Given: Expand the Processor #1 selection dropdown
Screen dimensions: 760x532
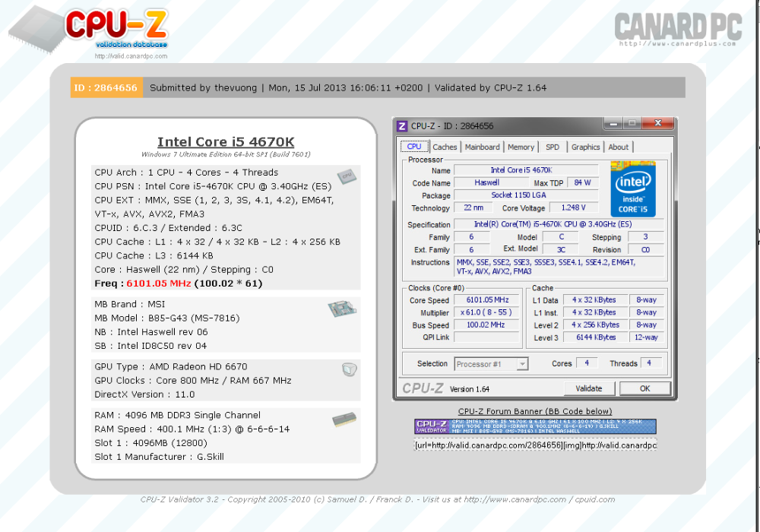Looking at the screenshot, I should (522, 364).
